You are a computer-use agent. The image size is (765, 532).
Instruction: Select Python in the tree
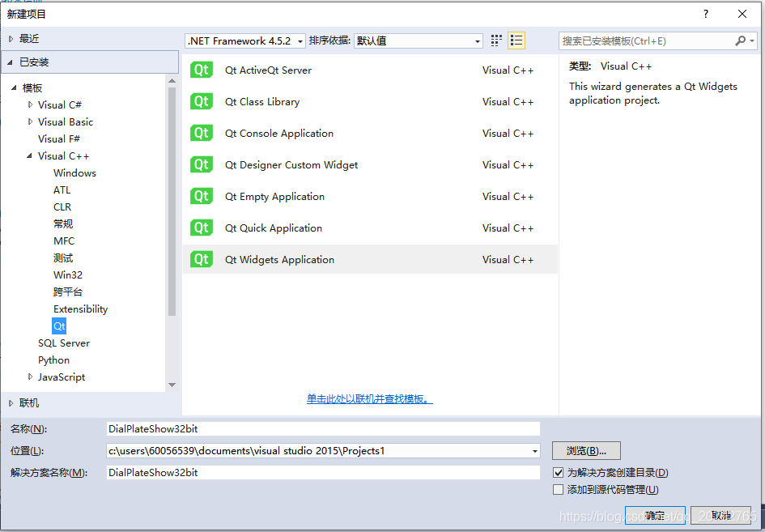pos(53,360)
